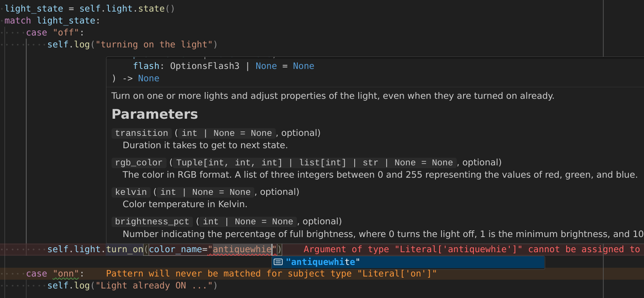Click the "Pattern will never be matched" warning
644x298 pixels.
pos(271,274)
